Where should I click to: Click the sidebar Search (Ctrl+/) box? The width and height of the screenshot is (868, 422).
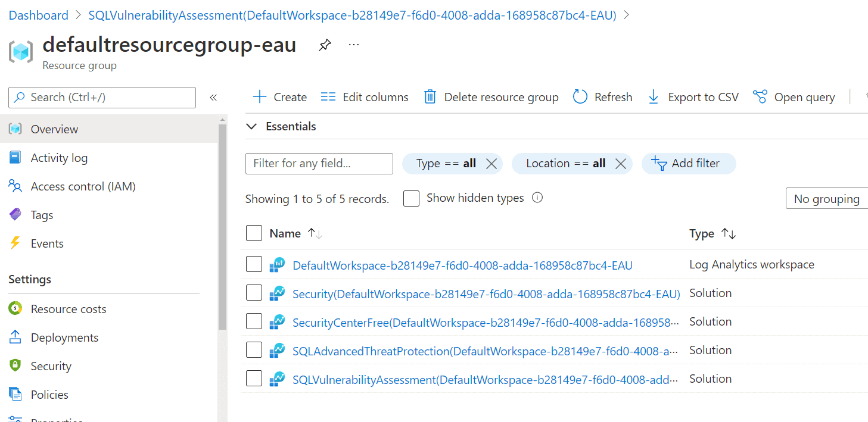tap(102, 98)
